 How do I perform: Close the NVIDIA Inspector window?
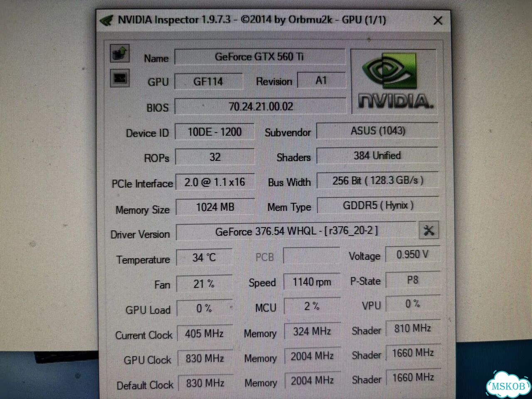(438, 20)
